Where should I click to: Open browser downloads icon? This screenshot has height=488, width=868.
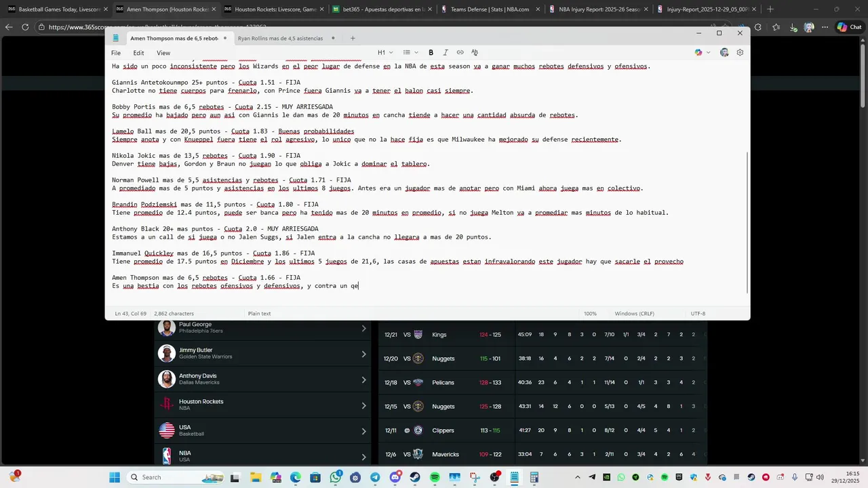[x=793, y=27]
